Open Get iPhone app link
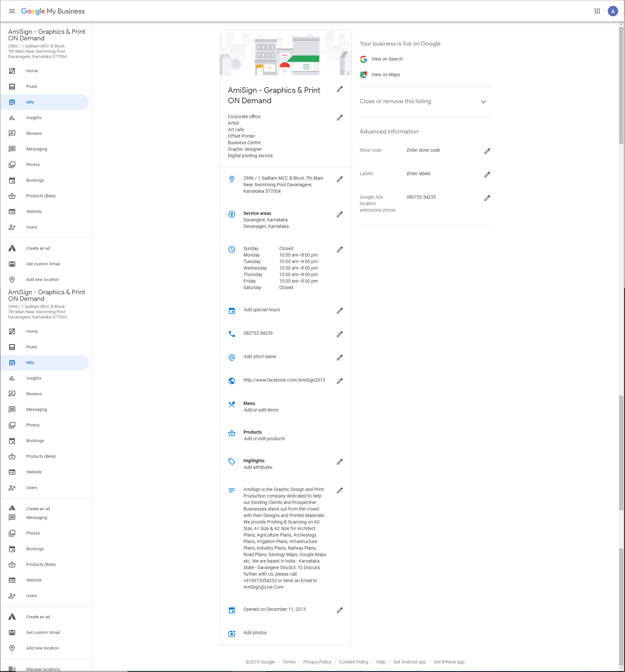The height and width of the screenshot is (672, 625). 449,662
